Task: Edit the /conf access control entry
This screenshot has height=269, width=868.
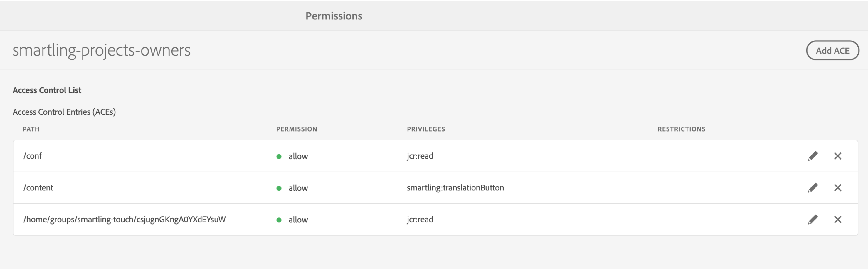Action: [x=813, y=156]
